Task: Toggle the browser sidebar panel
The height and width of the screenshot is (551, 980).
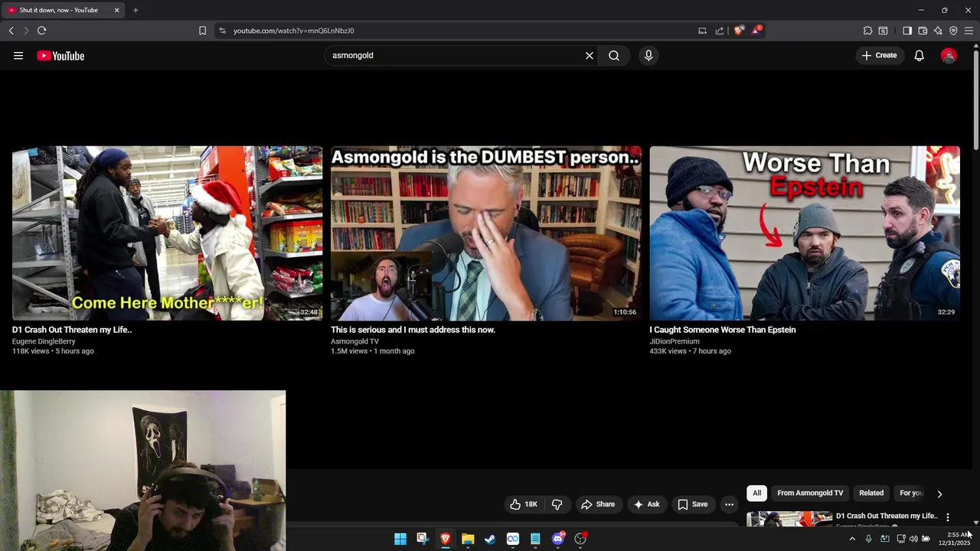Action: (907, 31)
